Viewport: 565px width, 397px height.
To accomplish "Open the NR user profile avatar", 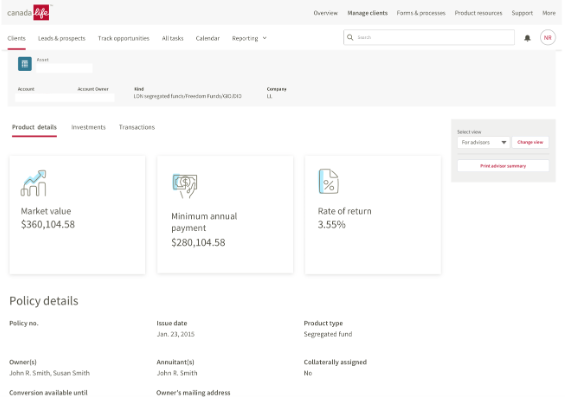I will coord(547,37).
